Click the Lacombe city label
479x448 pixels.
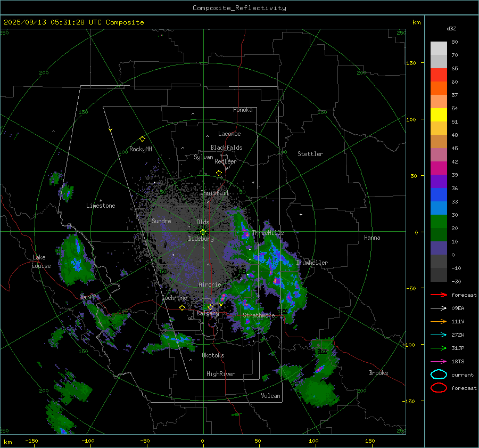[x=229, y=134]
